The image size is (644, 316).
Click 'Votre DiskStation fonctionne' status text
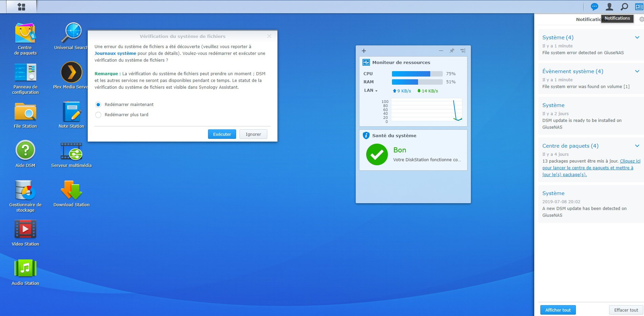[427, 160]
